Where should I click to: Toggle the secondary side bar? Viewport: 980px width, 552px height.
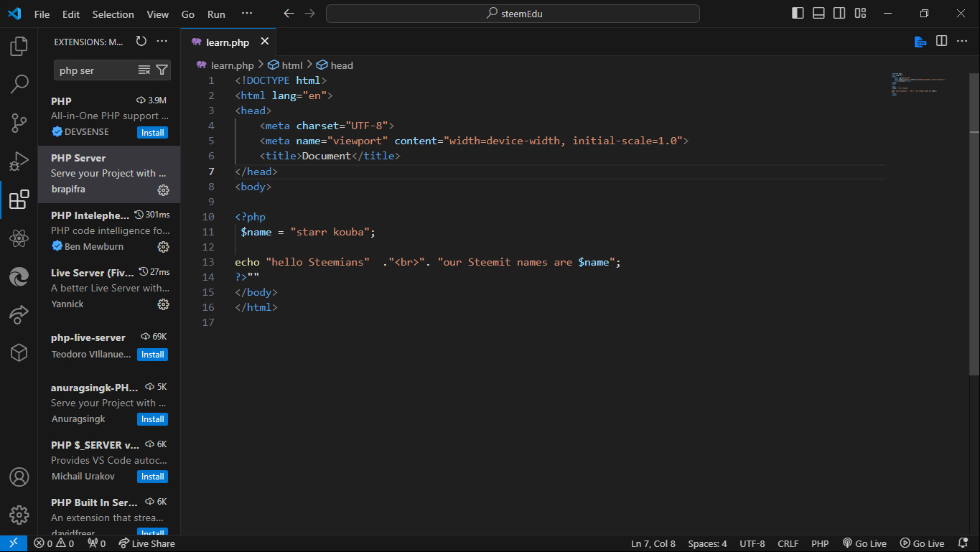pos(839,14)
